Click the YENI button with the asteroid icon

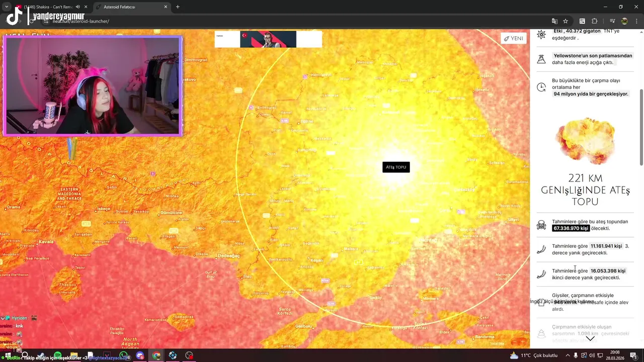tap(514, 38)
